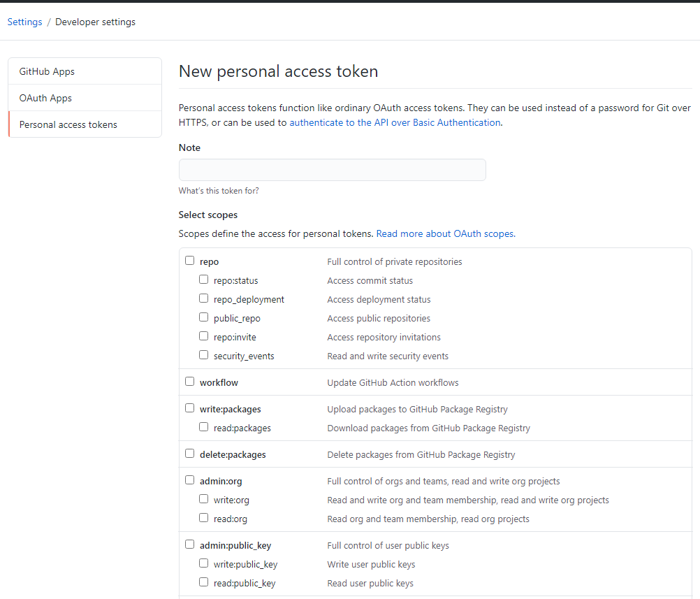Follow the Read more about OAuth scopes link
The image size is (700, 599).
click(x=444, y=233)
